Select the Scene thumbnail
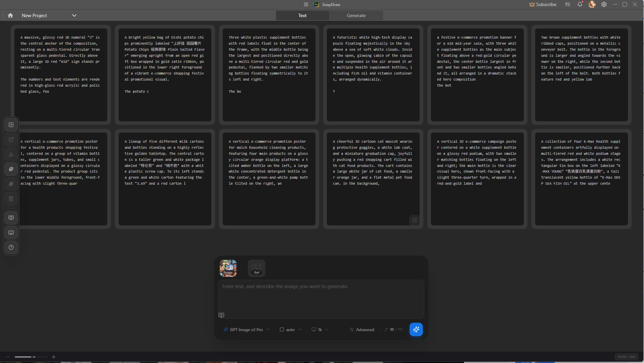644x363 pixels. point(228,268)
